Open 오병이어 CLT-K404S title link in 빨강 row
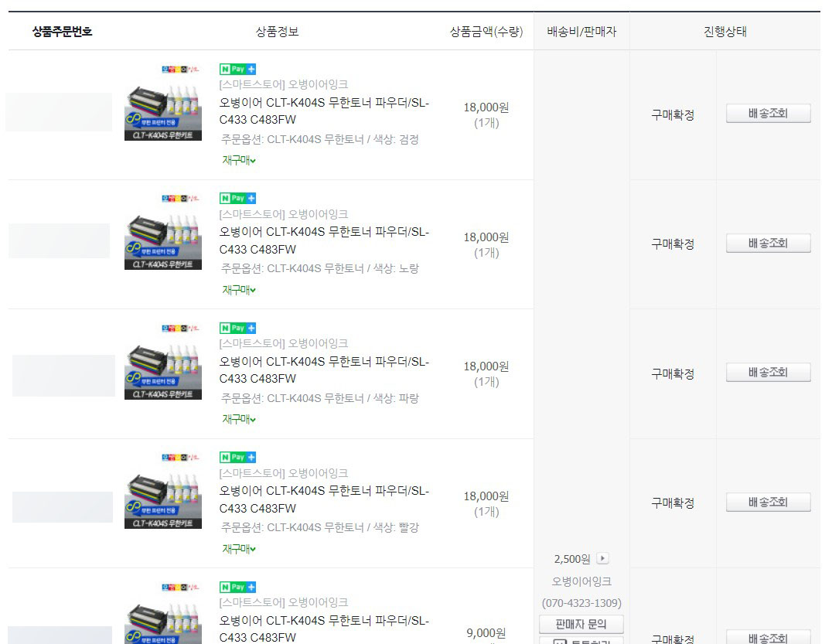832x644 pixels. [324, 499]
